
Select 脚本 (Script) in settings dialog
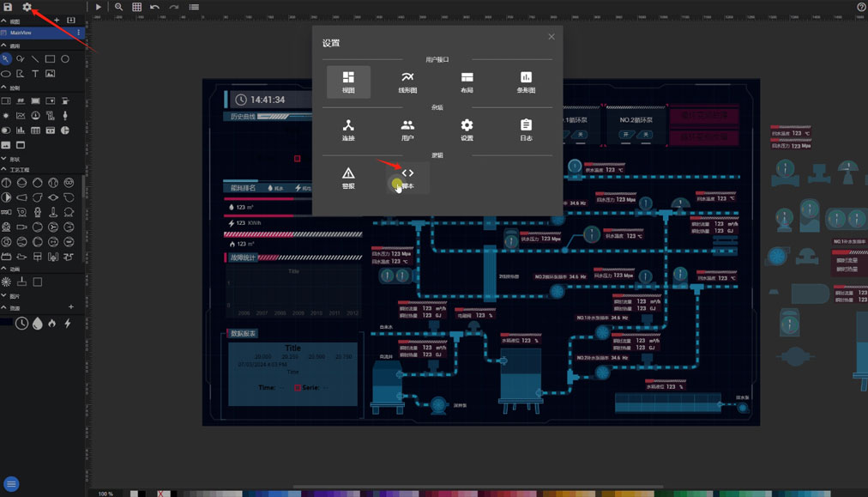[x=407, y=179]
